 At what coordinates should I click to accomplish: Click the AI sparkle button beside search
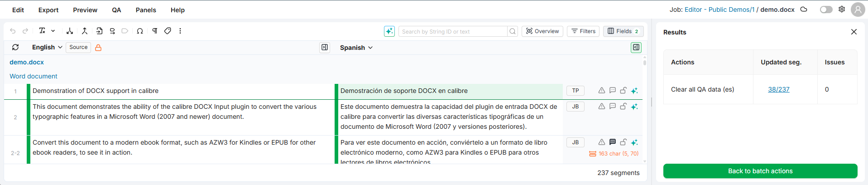point(389,31)
